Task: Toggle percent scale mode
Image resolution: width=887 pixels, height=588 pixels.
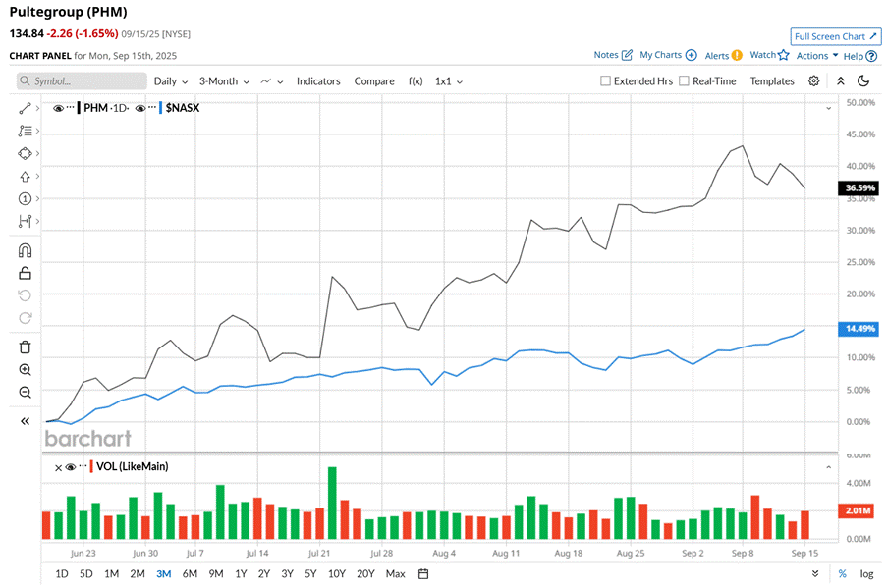Action: pyautogui.click(x=843, y=574)
